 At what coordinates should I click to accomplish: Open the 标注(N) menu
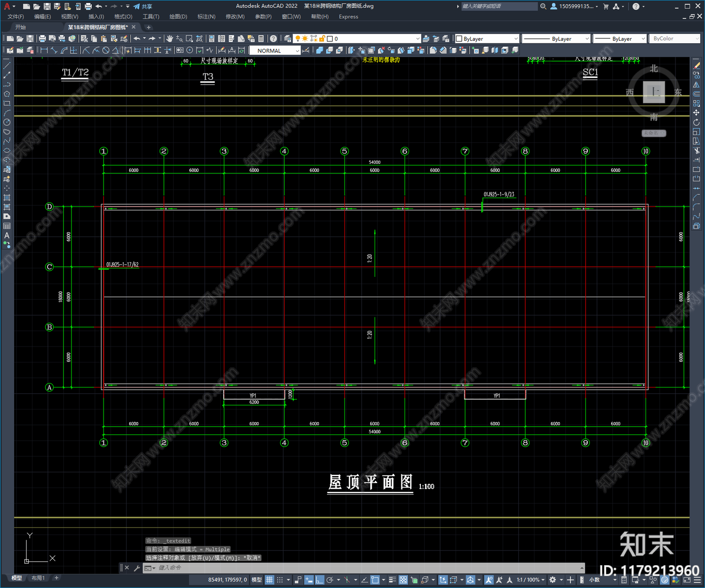coord(206,17)
